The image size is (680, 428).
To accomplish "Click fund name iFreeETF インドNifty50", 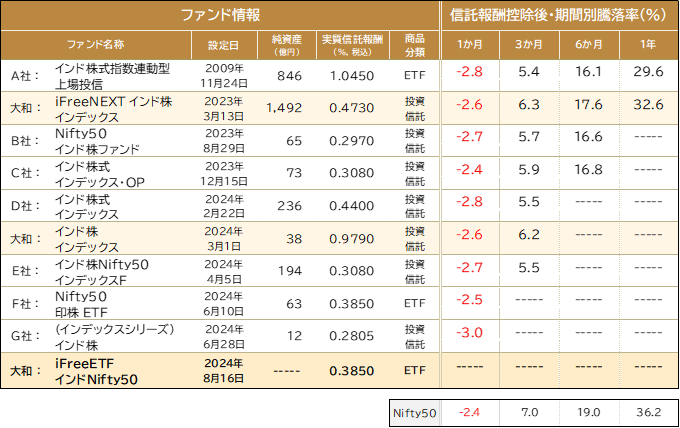I will 96,371.
